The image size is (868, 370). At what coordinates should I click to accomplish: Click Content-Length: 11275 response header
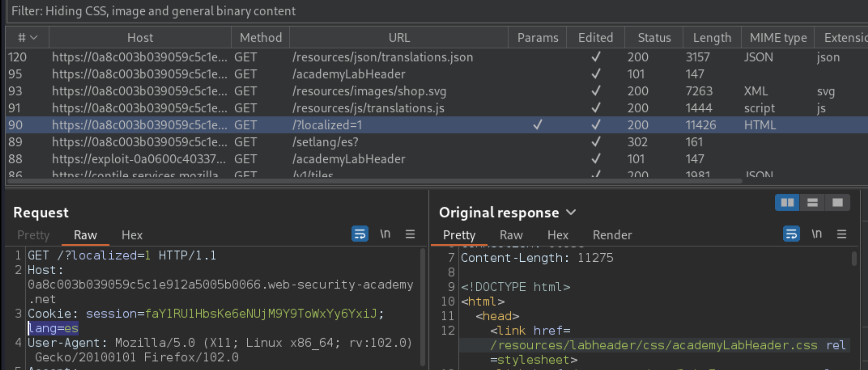(x=537, y=258)
